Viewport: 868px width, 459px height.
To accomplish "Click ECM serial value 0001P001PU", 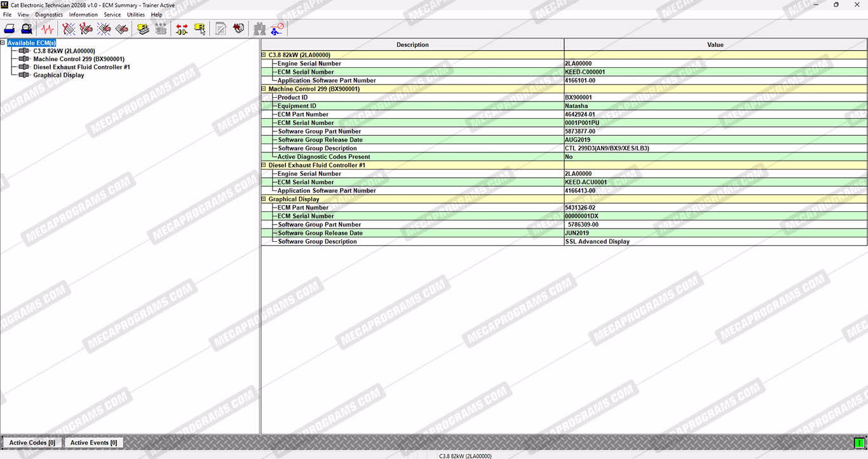I will click(582, 123).
